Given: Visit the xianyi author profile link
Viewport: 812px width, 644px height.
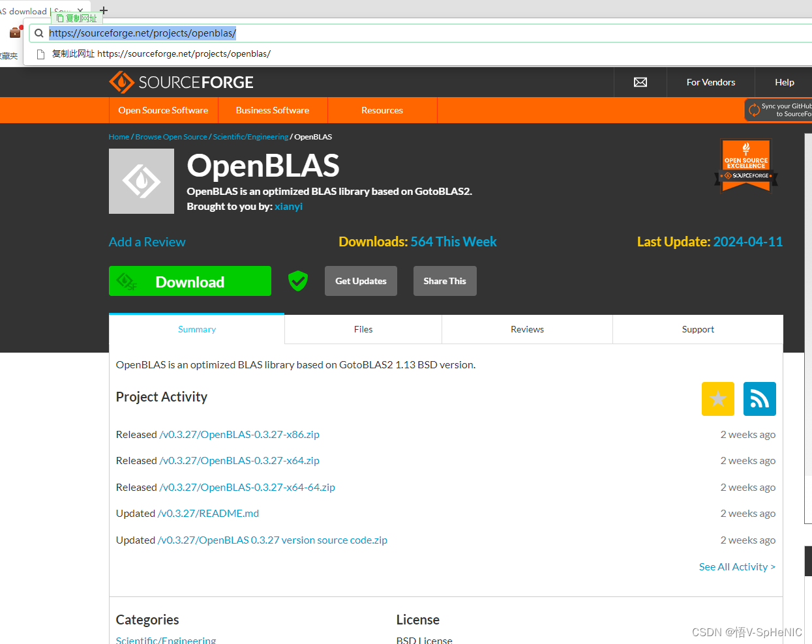Looking at the screenshot, I should 288,206.
